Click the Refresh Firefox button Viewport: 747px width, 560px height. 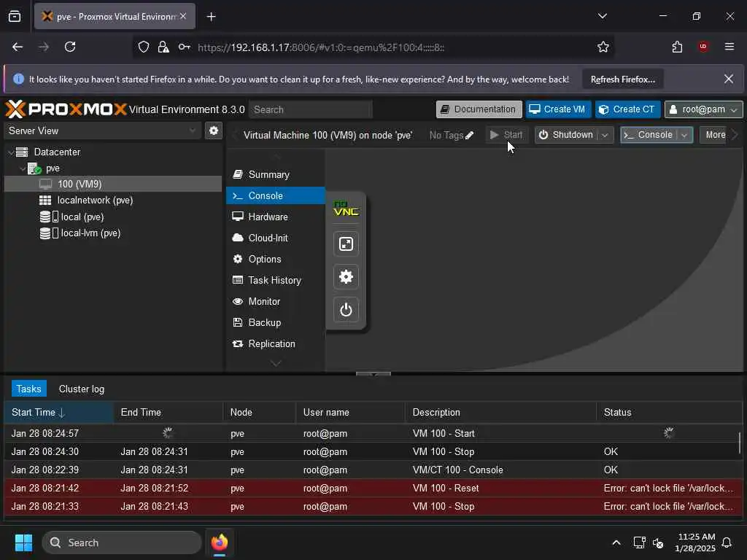623,79
